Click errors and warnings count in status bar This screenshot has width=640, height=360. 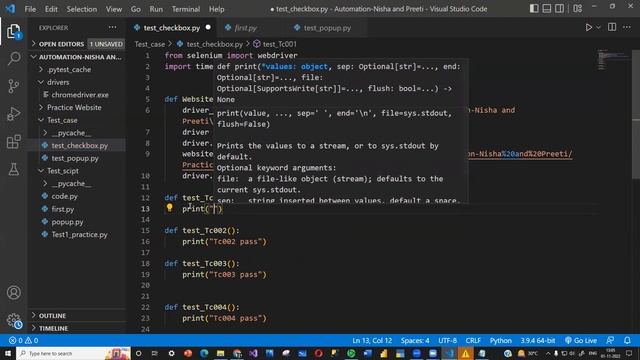coord(23,340)
